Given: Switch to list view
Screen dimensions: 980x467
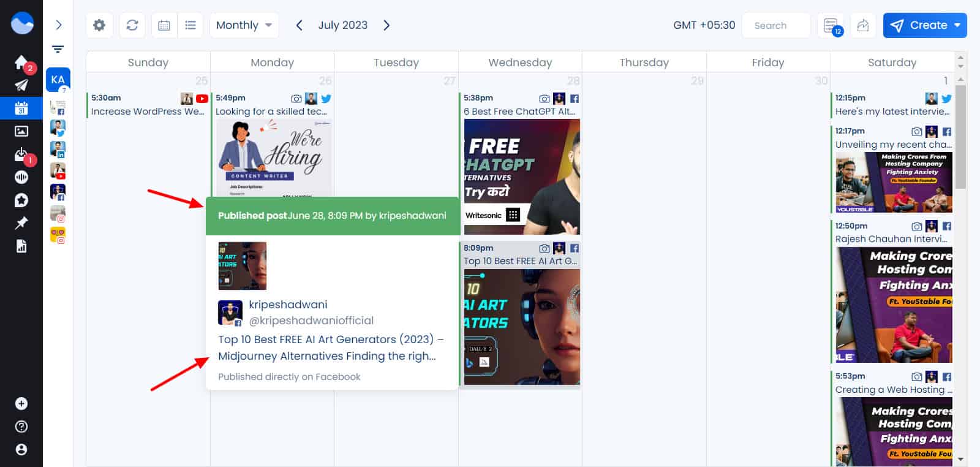Looking at the screenshot, I should [x=190, y=25].
